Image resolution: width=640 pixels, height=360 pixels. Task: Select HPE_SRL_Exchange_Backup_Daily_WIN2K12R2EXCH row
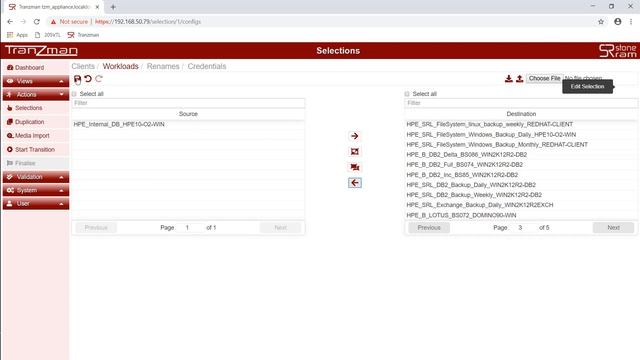pos(521,205)
